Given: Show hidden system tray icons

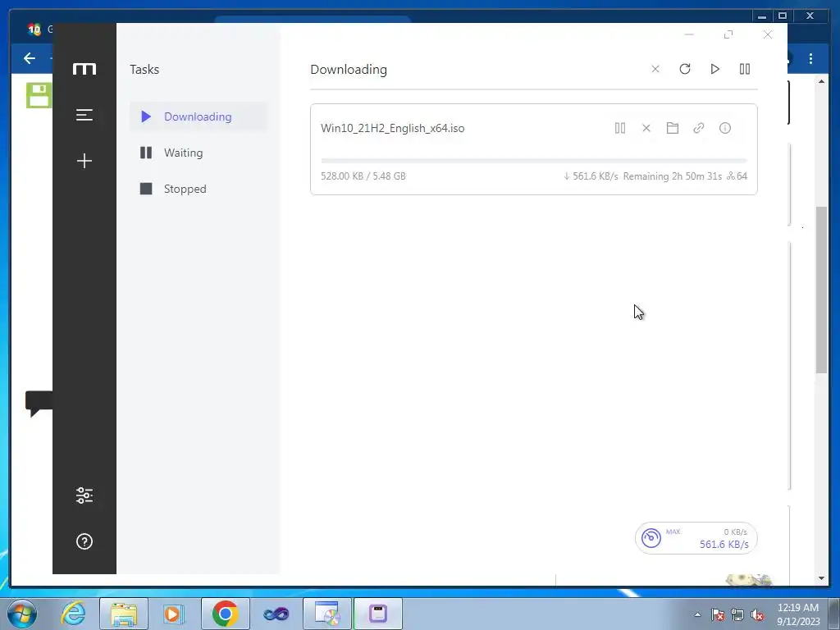Looking at the screenshot, I should [697, 614].
